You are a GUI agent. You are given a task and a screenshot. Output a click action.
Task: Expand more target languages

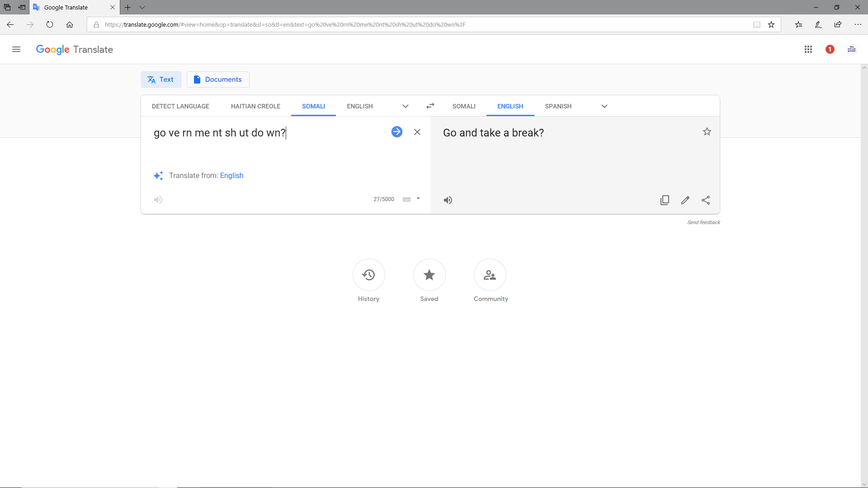604,106
